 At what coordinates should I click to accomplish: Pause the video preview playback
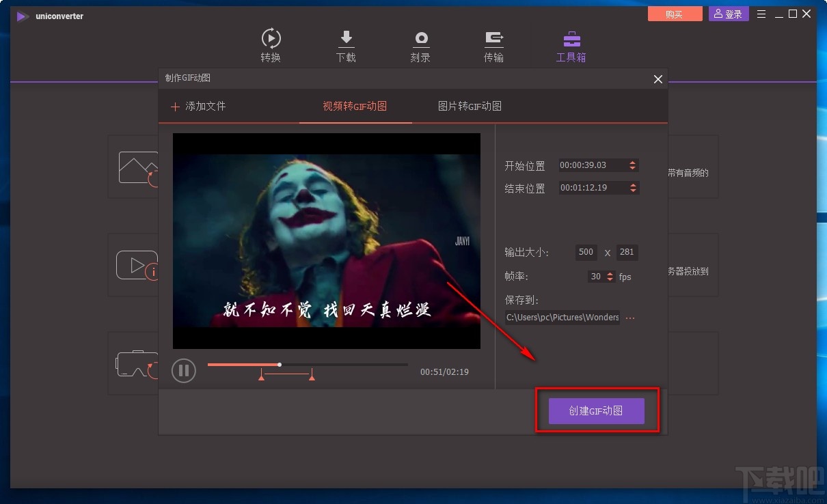point(183,370)
